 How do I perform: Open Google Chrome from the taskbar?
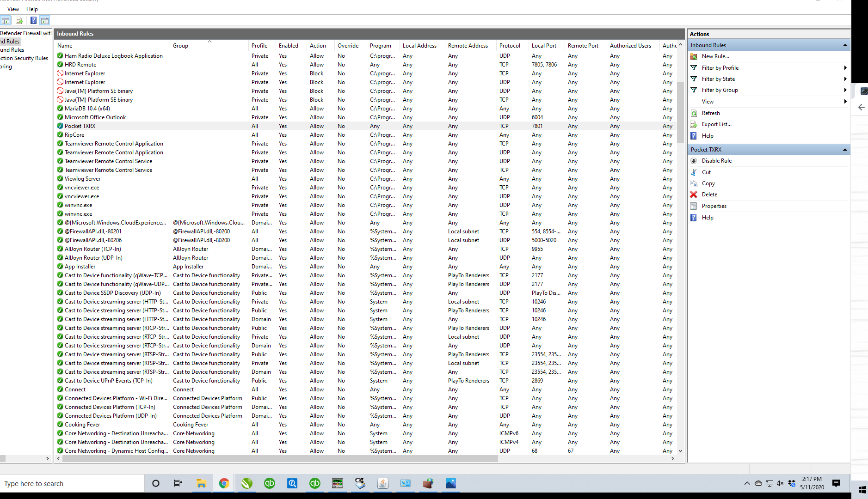(224, 483)
